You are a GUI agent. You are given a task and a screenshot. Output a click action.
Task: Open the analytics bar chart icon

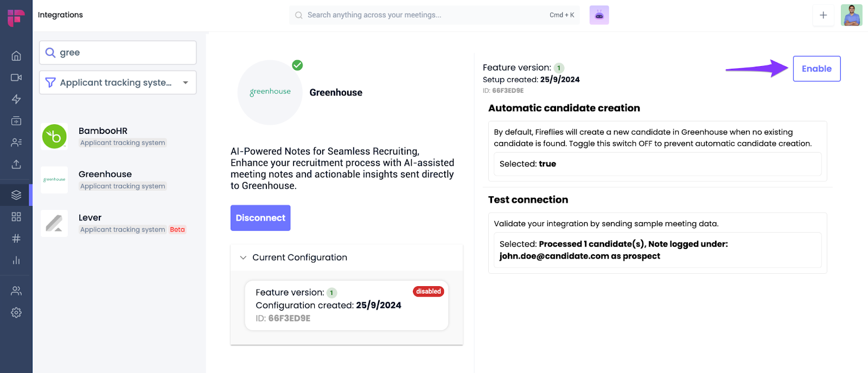[x=16, y=260]
